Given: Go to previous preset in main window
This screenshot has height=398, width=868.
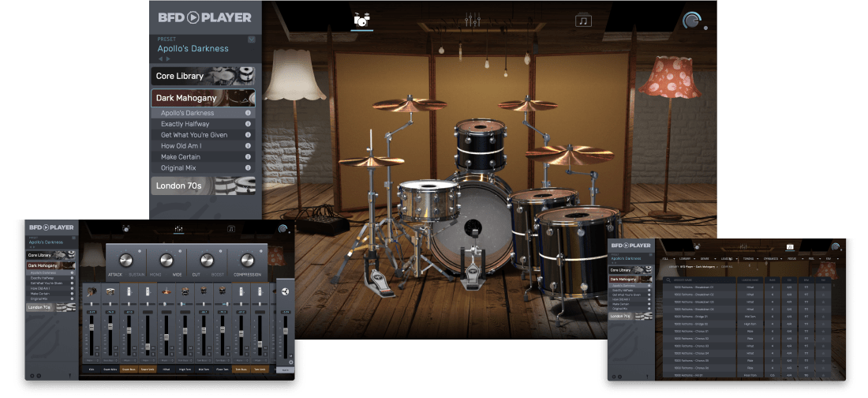Looking at the screenshot, I should pyautogui.click(x=160, y=58).
